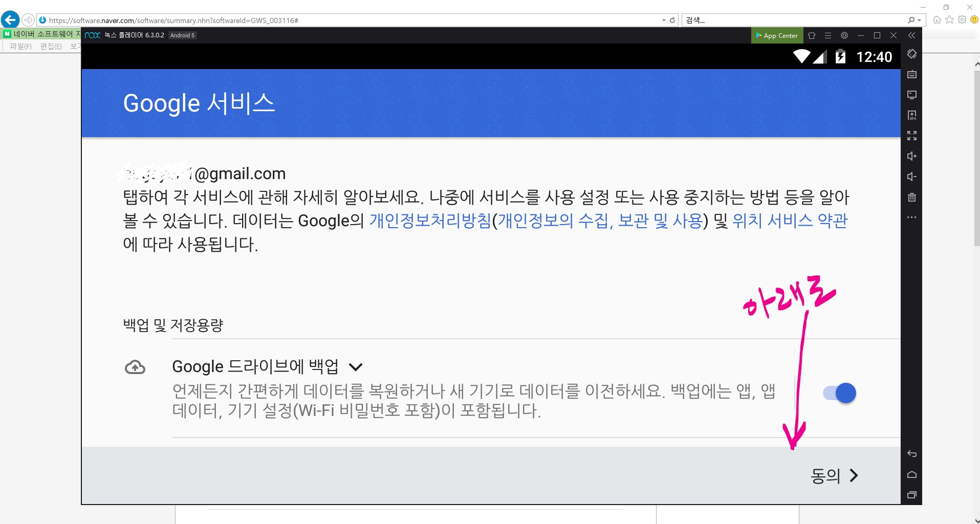Click the rotate screen icon in Nox sidebar

point(912,54)
